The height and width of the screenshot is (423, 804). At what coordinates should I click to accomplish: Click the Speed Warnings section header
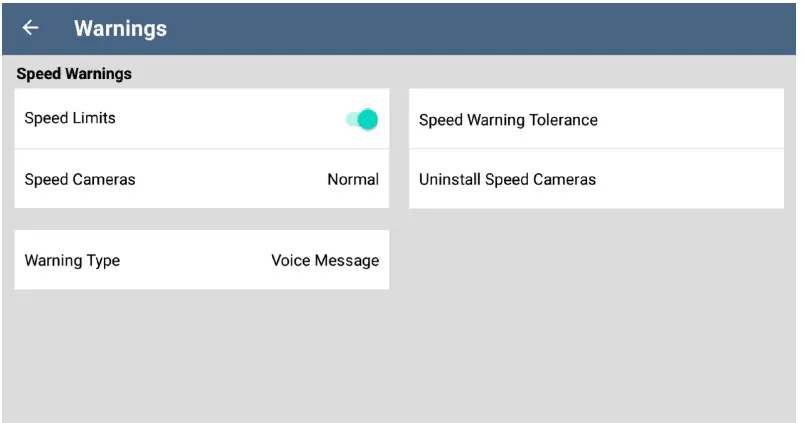74,74
